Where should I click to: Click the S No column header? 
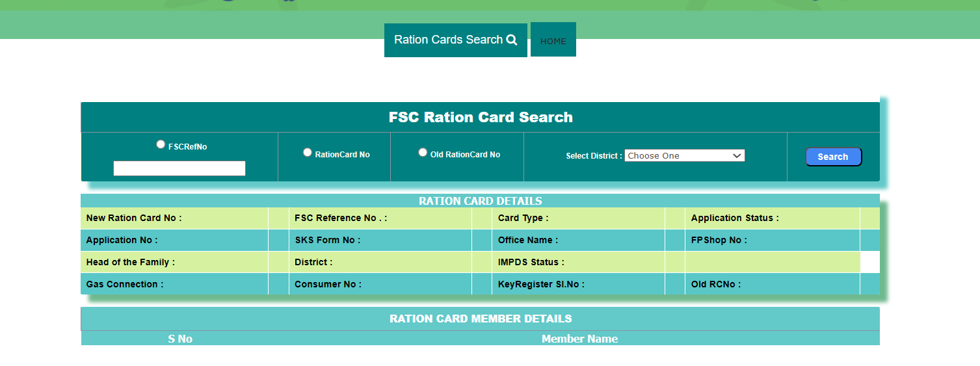pyautogui.click(x=180, y=339)
